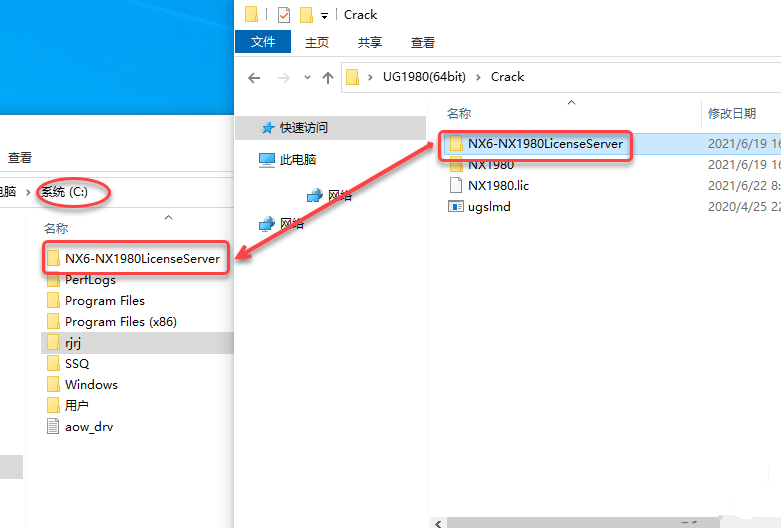Screen dimensions: 781x528
Task: Select the PerfLogs folder
Action: [90, 280]
